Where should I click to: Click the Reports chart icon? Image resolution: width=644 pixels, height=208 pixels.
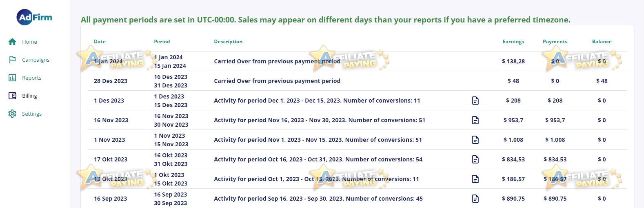[12, 78]
